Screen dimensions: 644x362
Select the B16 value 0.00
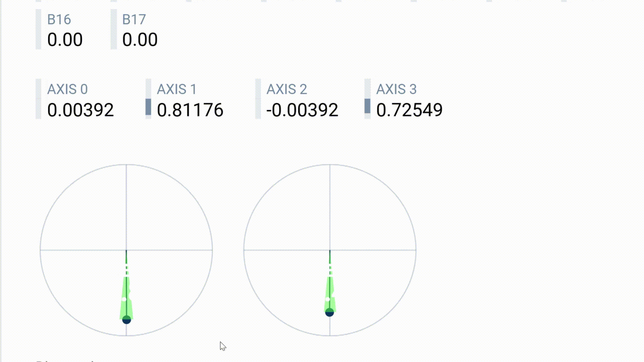click(65, 40)
